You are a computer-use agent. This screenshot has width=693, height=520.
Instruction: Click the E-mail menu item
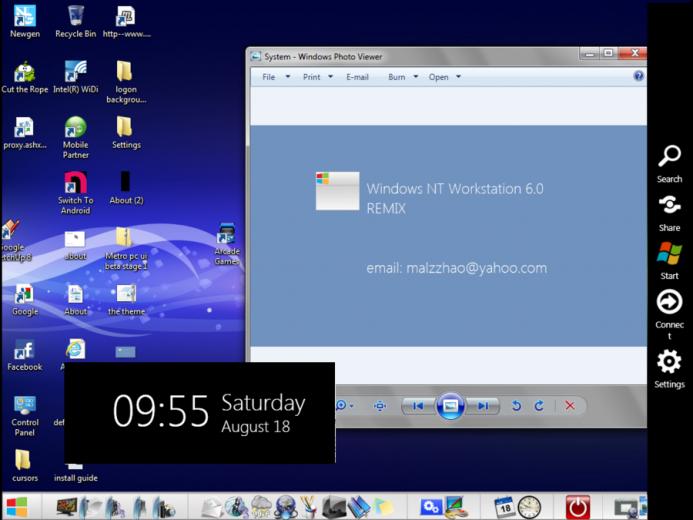(x=357, y=77)
